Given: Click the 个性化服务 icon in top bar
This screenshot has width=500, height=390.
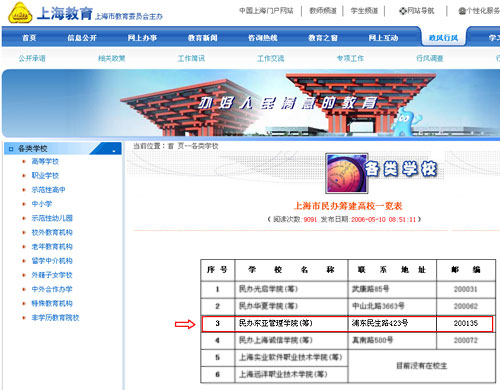Looking at the screenshot, I should click(x=462, y=11).
